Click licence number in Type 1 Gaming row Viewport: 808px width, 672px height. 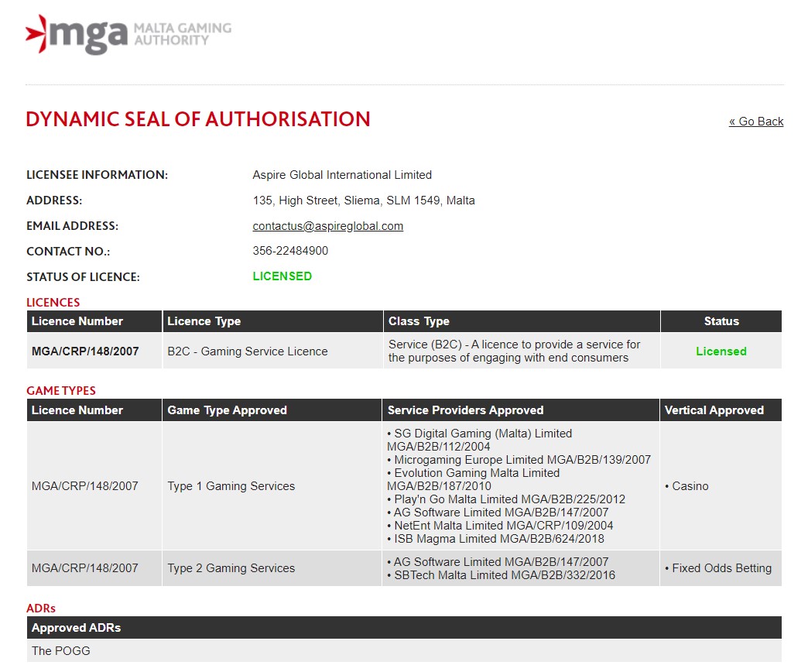pyautogui.click(x=85, y=486)
